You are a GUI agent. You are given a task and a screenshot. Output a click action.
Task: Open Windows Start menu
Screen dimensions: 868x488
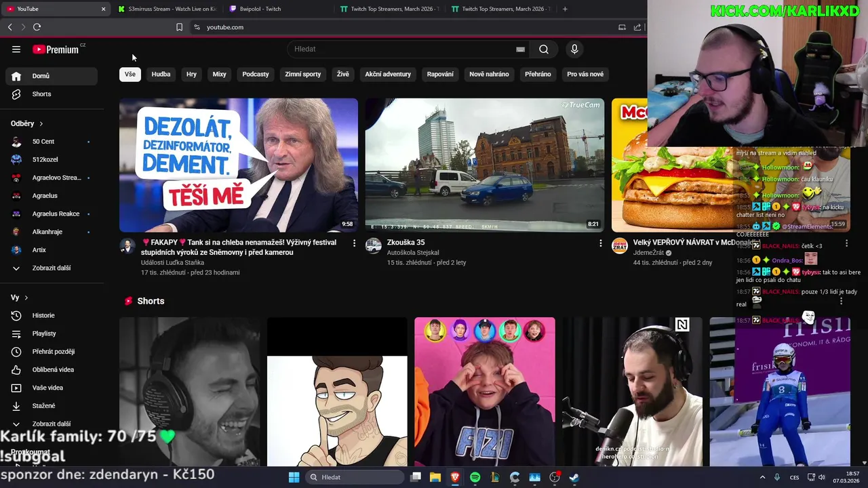(x=294, y=477)
